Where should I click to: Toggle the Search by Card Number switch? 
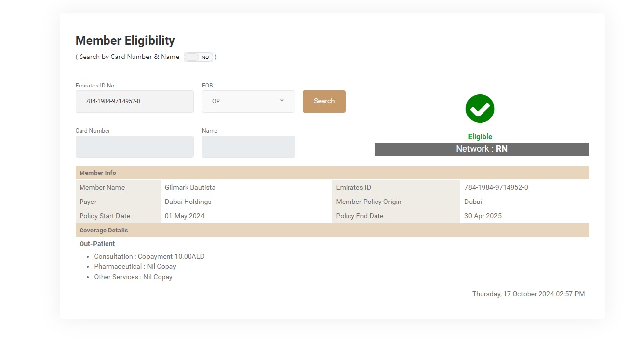tap(198, 57)
